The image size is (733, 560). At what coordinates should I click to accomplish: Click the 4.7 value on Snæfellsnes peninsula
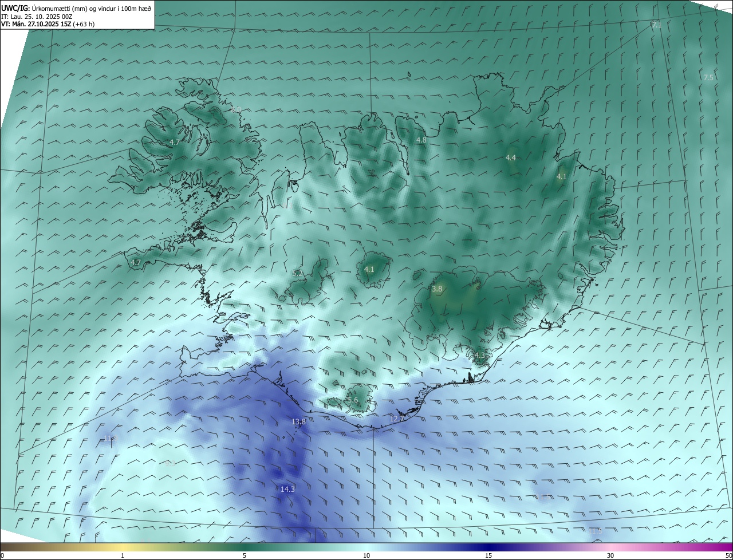[136, 262]
